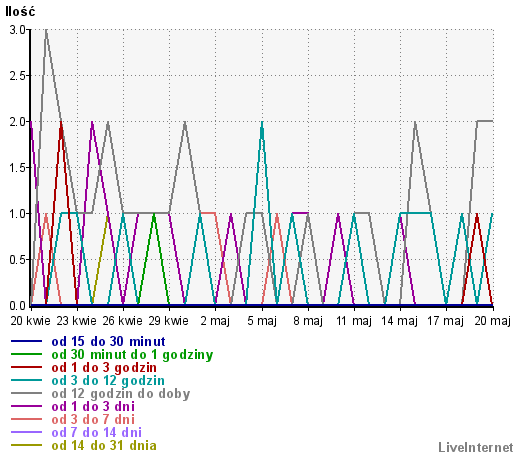This screenshot has width=520, height=457.
Task: Click the '2.0' y-axis value
Action: (18, 122)
